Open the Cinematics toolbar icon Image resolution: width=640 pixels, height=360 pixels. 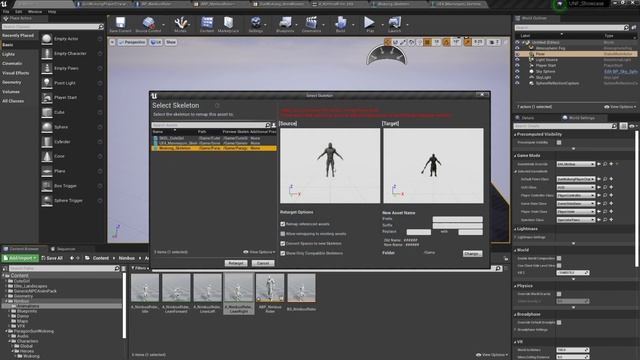click(x=311, y=24)
